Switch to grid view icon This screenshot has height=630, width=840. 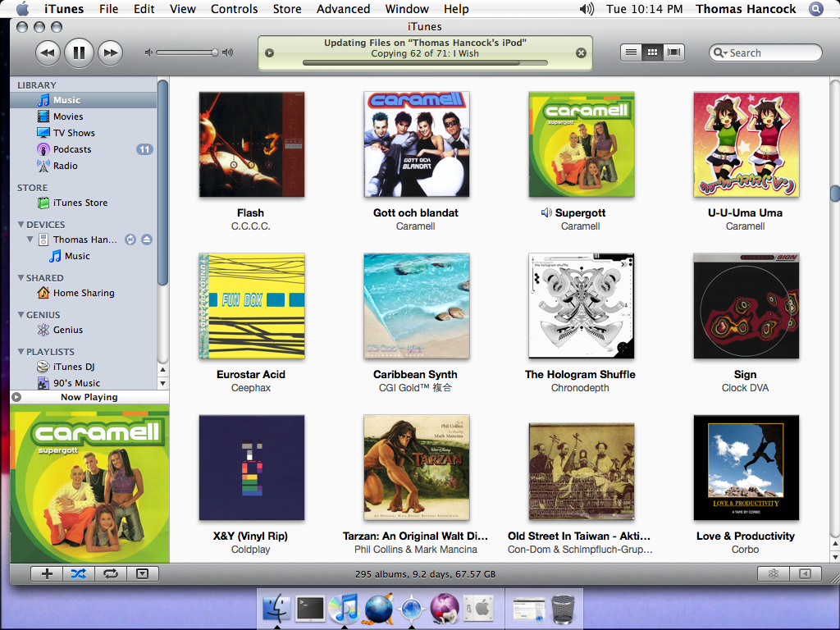652,52
